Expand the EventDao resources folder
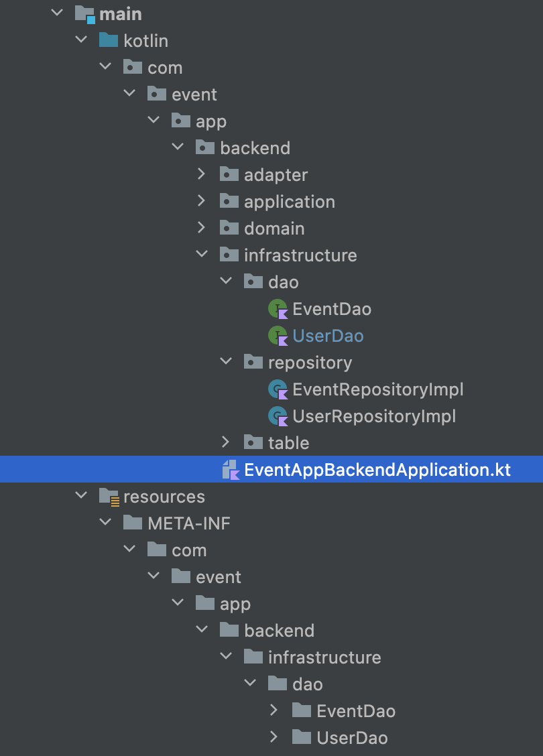Screen dimensions: 543x756 coord(274,710)
